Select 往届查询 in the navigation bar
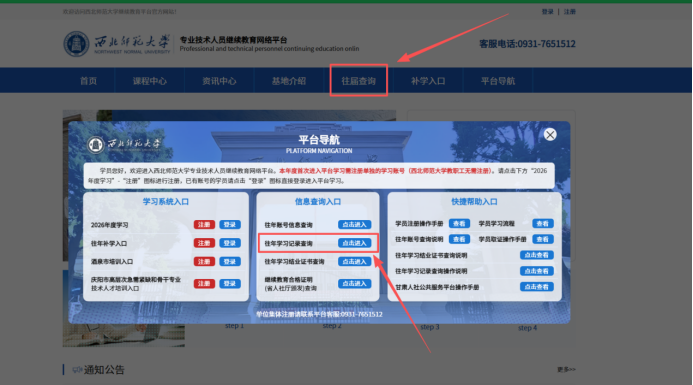This screenshot has width=693, height=385. pos(358,81)
